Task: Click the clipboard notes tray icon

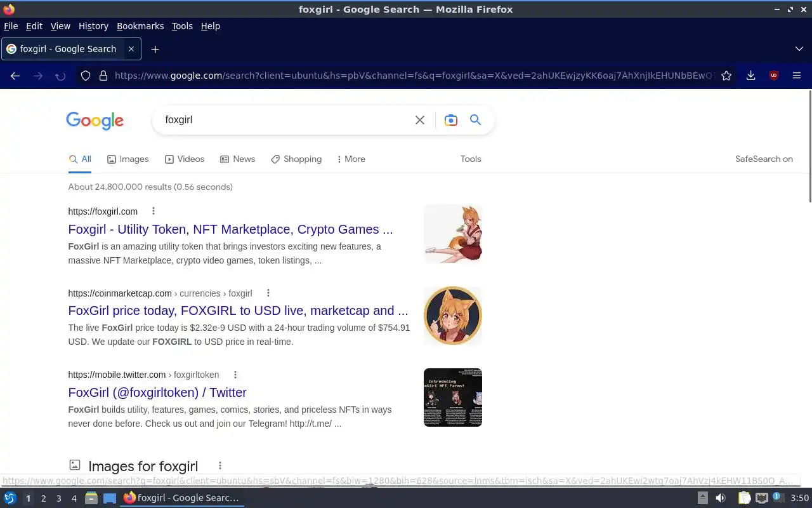Action: pos(744,498)
